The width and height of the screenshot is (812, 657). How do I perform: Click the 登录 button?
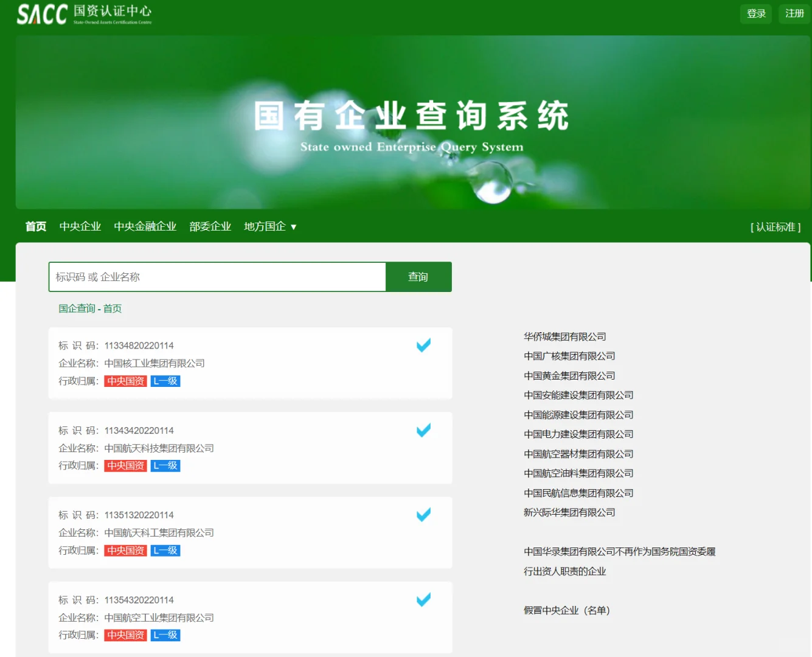click(x=756, y=13)
